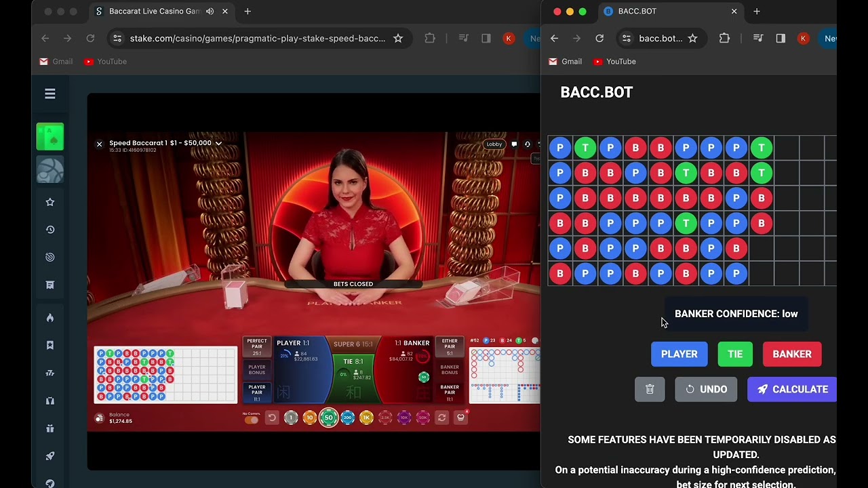
Task: Click stake.com address bar
Action: click(258, 39)
